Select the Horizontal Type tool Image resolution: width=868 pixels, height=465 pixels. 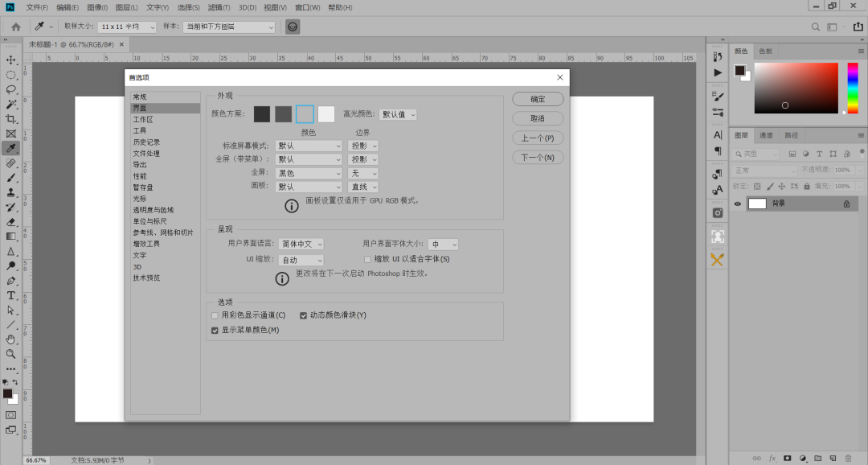click(x=11, y=295)
